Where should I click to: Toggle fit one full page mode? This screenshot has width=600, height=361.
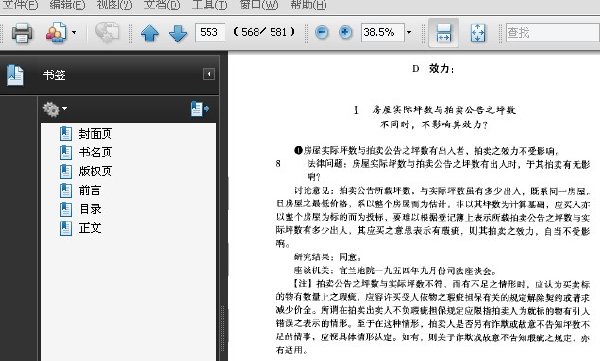(x=478, y=33)
